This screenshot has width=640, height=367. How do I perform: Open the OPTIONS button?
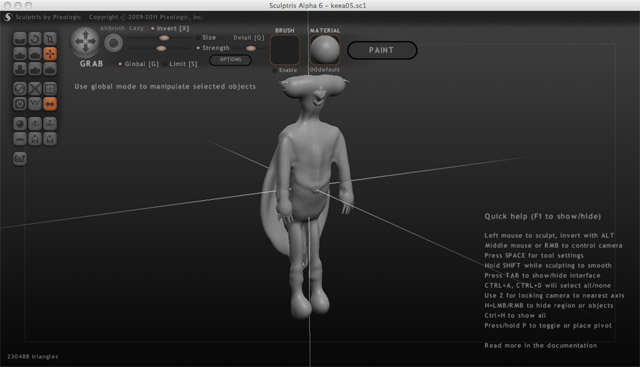[x=230, y=60]
